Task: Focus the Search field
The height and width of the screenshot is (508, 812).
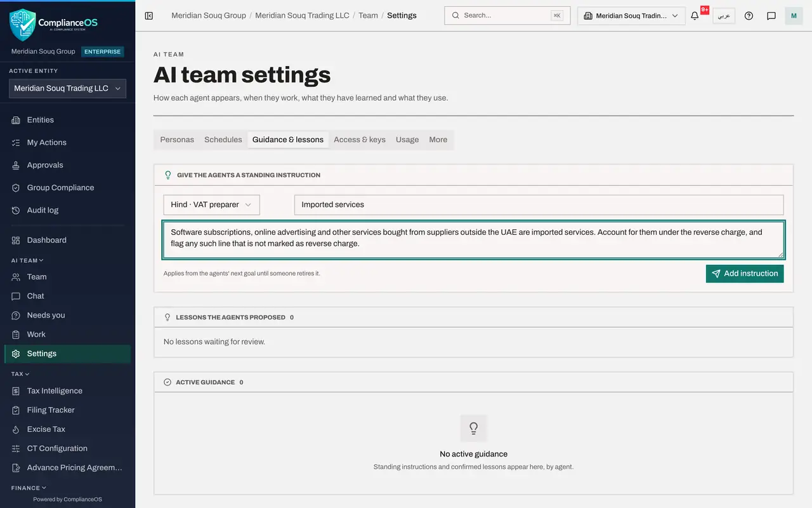Action: coord(507,16)
